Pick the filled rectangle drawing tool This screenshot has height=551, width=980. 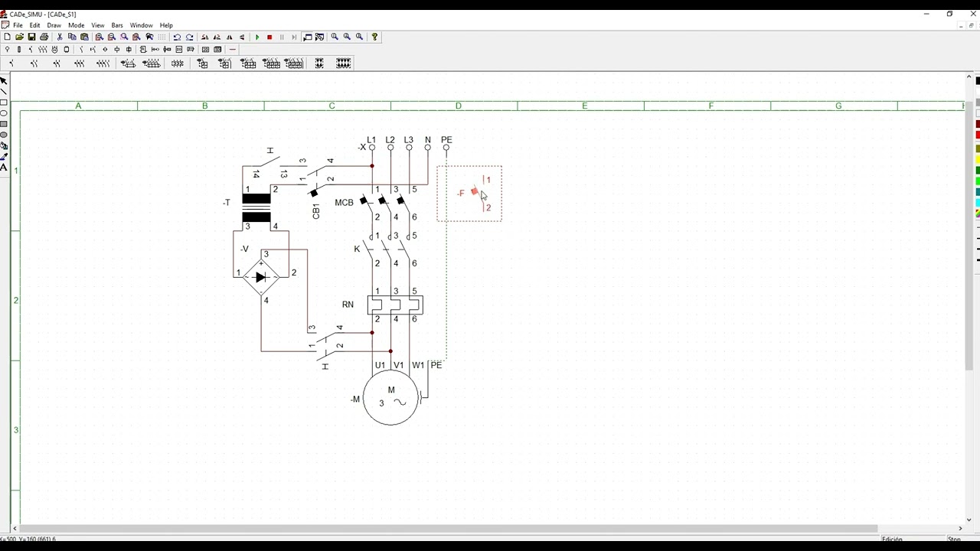4,124
